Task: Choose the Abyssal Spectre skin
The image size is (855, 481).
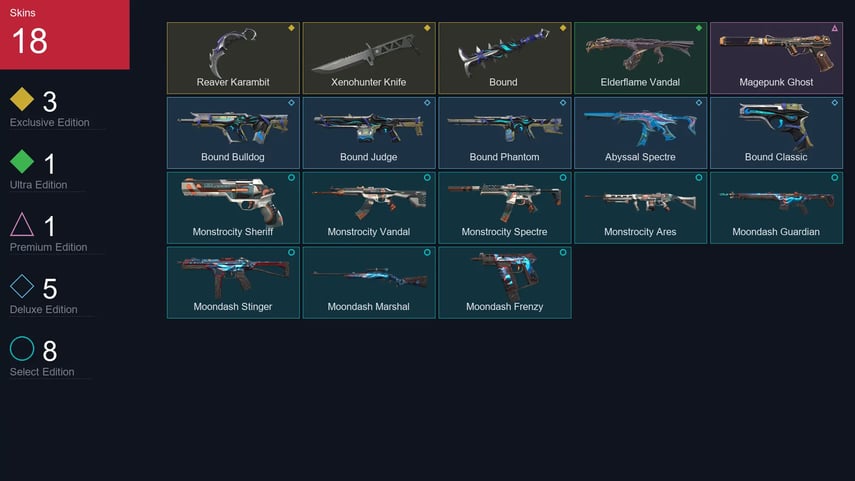Action: [641, 133]
